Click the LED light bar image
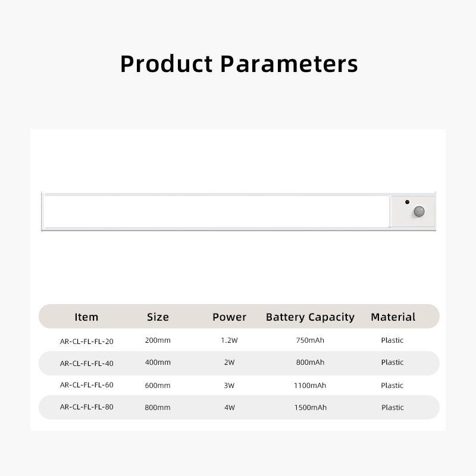476x476 pixels. 239,211
